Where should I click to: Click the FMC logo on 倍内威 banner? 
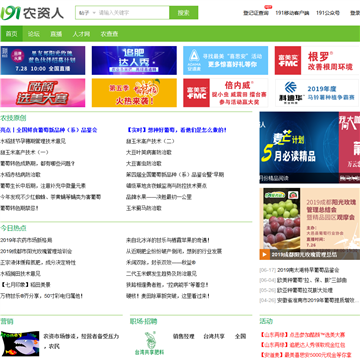coord(196,93)
